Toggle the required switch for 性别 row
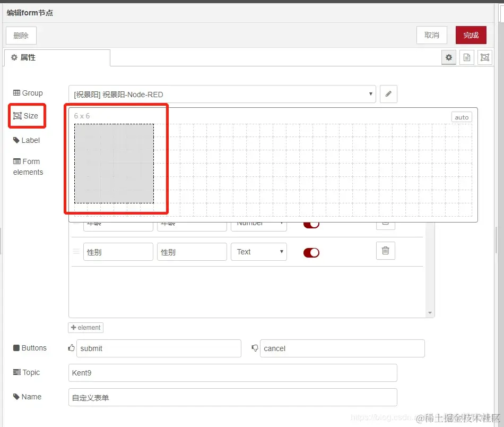Image resolution: width=504 pixels, height=427 pixels. coord(311,253)
